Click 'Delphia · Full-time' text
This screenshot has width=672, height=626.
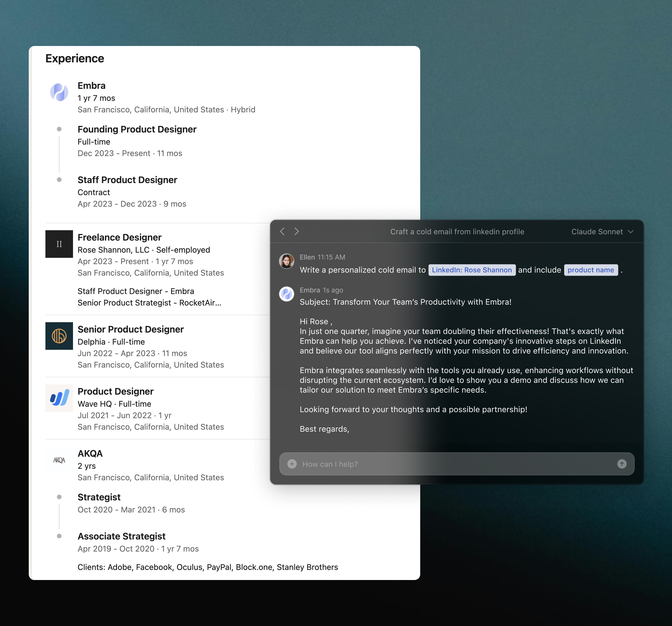pyautogui.click(x=111, y=342)
